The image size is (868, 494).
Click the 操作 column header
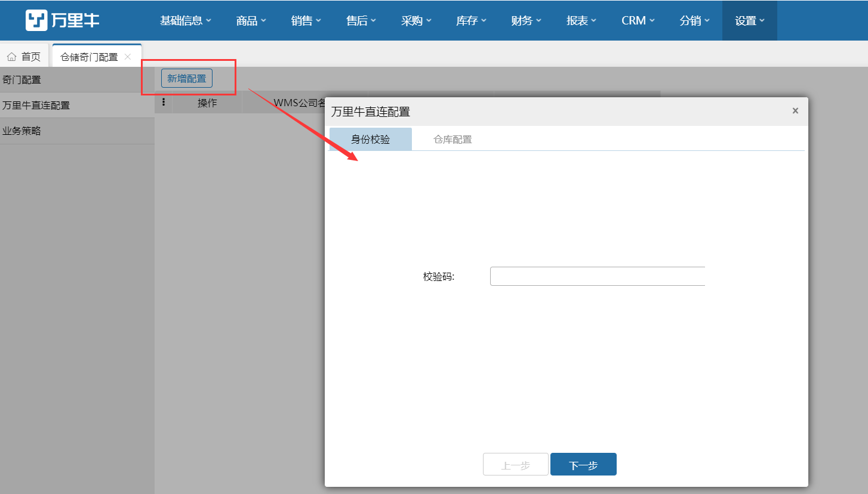click(207, 102)
